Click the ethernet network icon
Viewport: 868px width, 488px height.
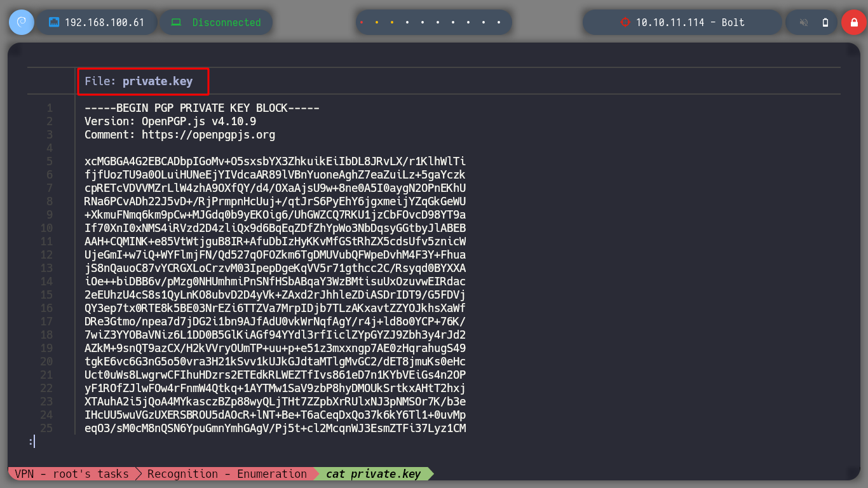pyautogui.click(x=54, y=22)
